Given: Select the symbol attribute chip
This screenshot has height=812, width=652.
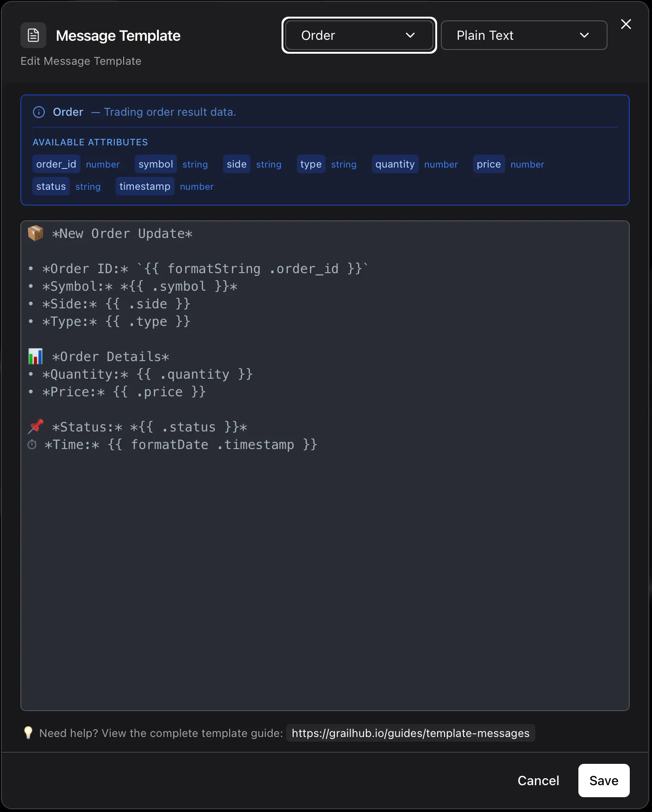Looking at the screenshot, I should click(156, 164).
